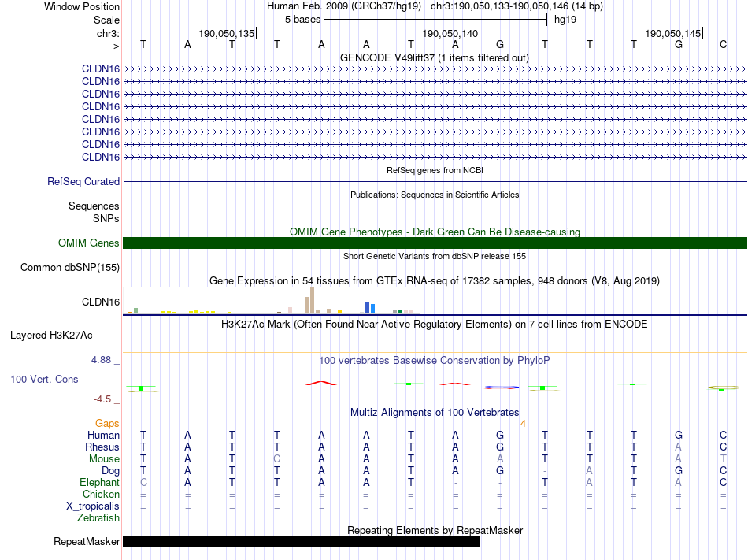Select the Rhesus alignment row label
Image resolution: width=748 pixels, height=560 pixels.
pyautogui.click(x=102, y=447)
